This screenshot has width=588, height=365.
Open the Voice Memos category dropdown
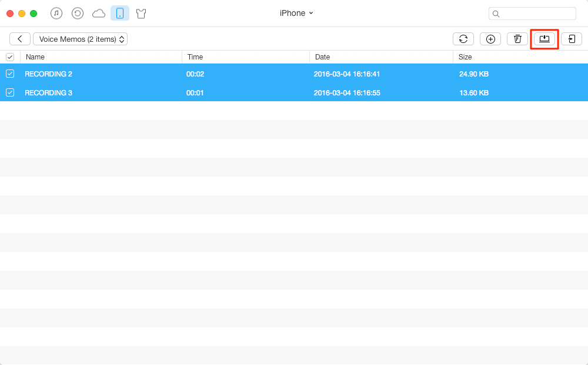(x=80, y=39)
